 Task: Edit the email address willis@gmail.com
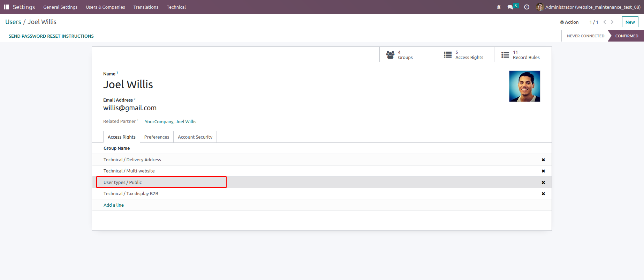130,108
